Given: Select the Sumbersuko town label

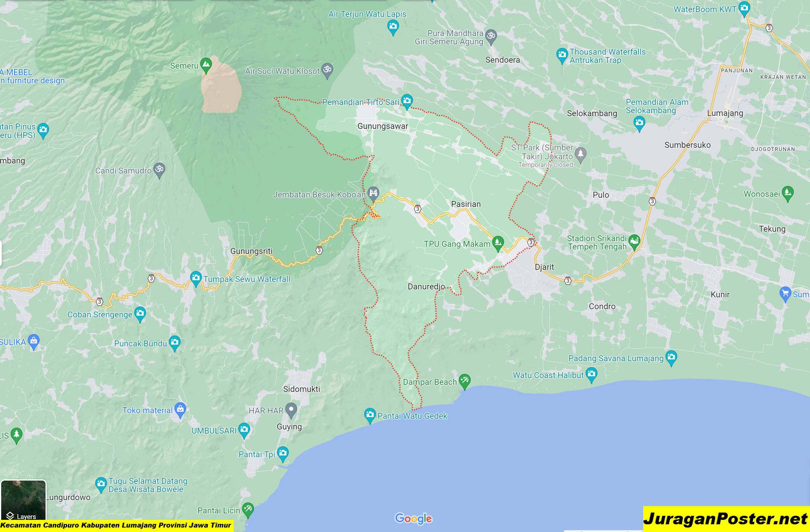Looking at the screenshot, I should pos(687,145).
